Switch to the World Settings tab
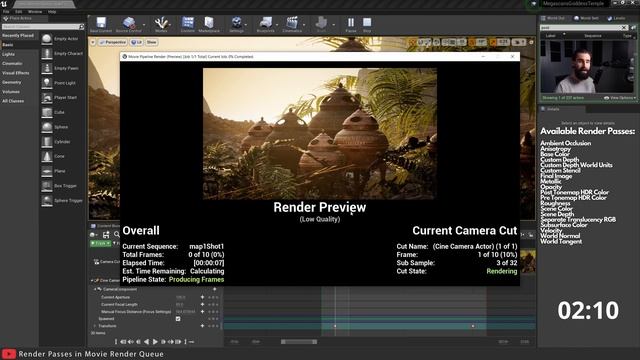Screen dimensions: 640x360 click(x=586, y=18)
